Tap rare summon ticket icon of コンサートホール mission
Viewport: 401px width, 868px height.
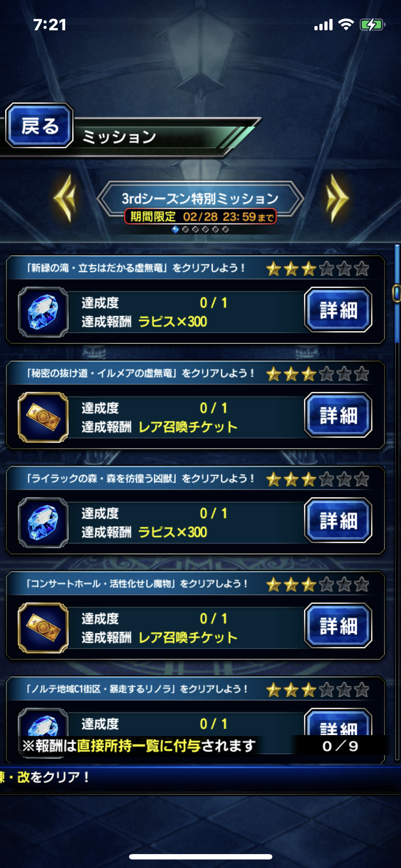click(43, 628)
